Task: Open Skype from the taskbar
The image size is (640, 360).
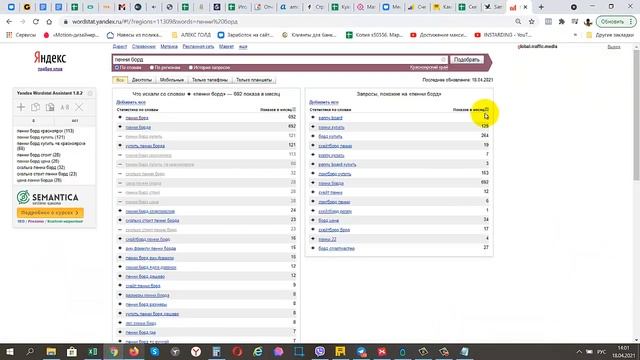Action: (155, 351)
